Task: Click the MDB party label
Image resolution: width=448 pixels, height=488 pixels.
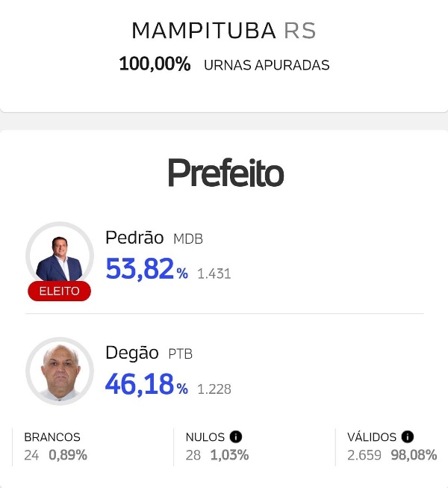Action: point(188,239)
